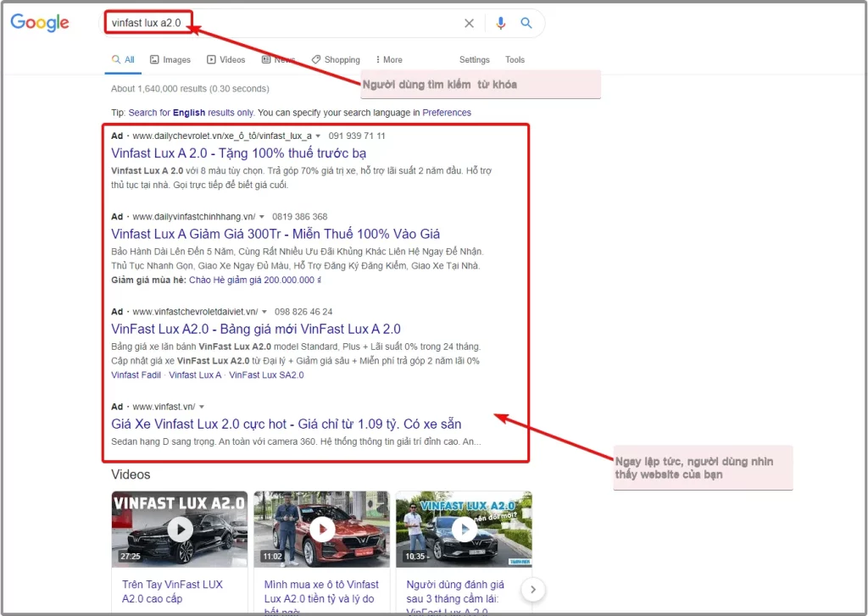This screenshot has height=616, width=868.
Task: Click the About 1,640,000 results text
Action: (190, 89)
